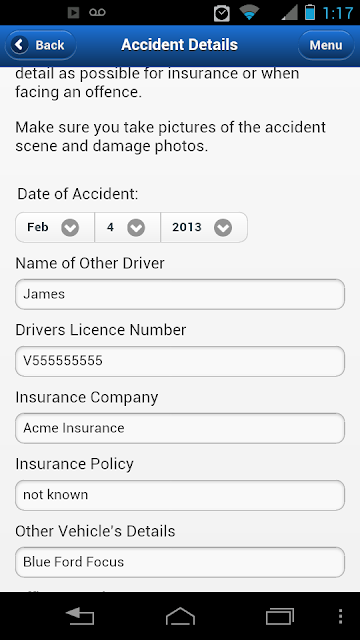Focus the Insurance Company field
The height and width of the screenshot is (640, 360).
pos(180,428)
